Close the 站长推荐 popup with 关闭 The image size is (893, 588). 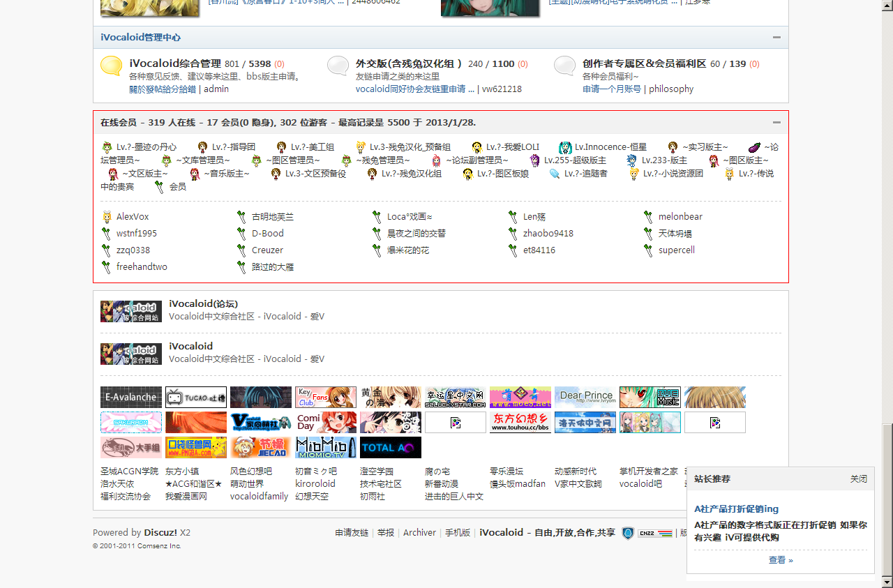(x=859, y=479)
